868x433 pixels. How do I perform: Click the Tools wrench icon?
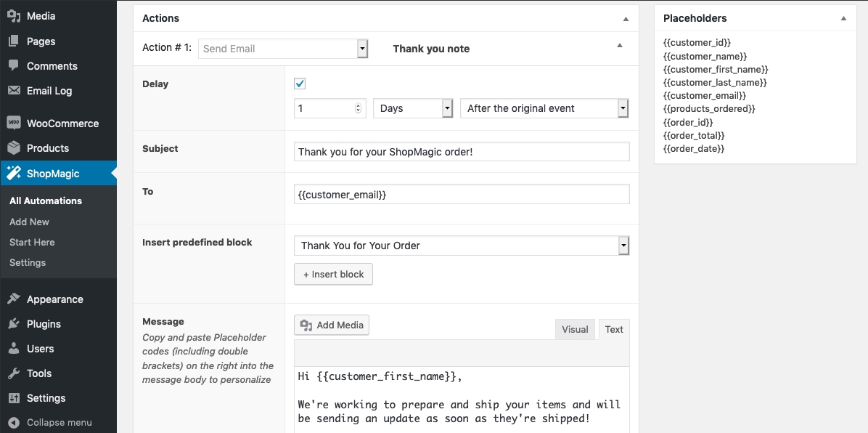[x=14, y=373]
